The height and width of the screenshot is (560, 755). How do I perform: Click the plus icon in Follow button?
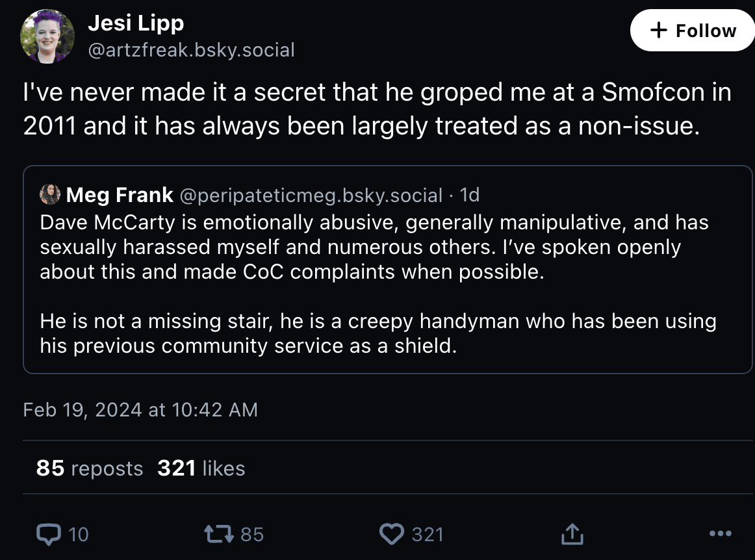pos(658,31)
